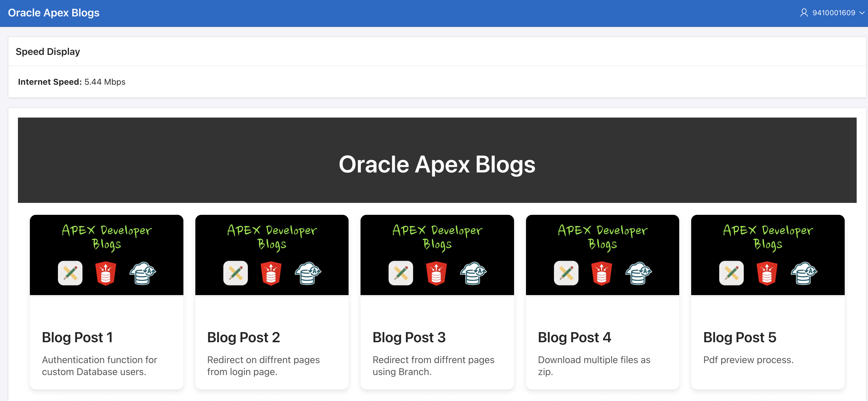Click cloud database icon on Blog Post 2

tap(308, 273)
